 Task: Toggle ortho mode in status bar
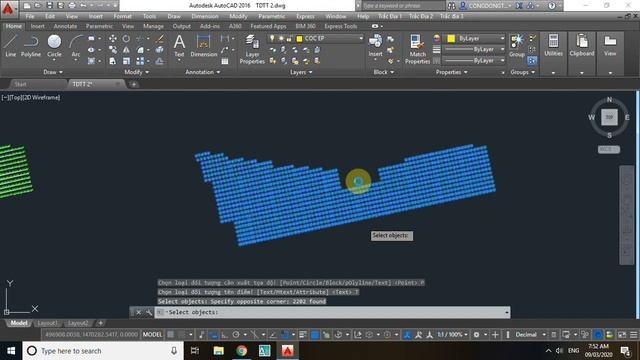[x=224, y=335]
